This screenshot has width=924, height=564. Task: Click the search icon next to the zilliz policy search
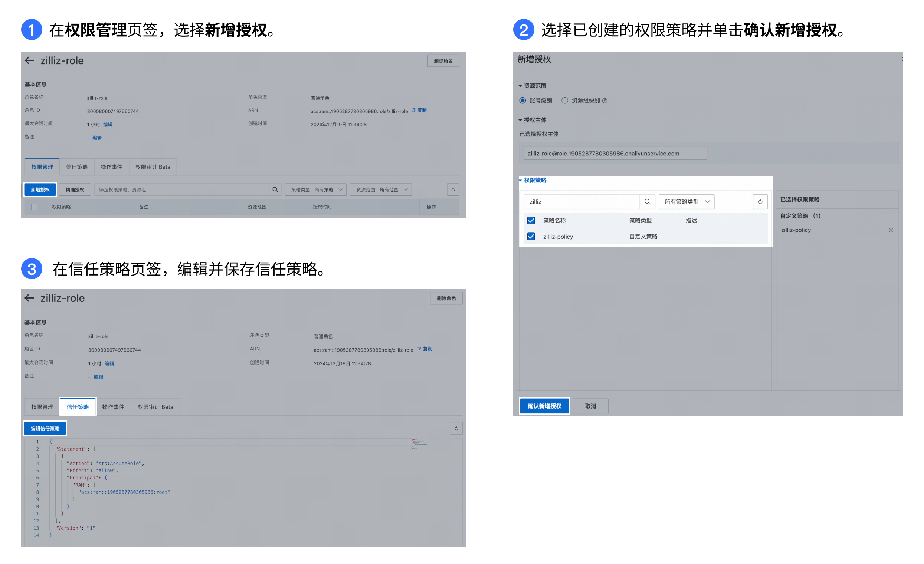pyautogui.click(x=648, y=202)
